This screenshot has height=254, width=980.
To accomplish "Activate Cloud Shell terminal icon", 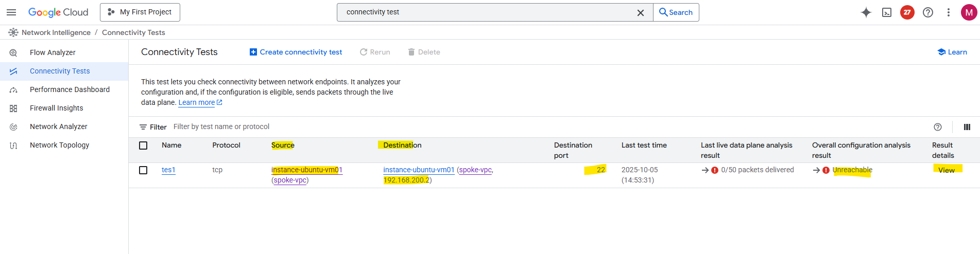I will tap(887, 12).
